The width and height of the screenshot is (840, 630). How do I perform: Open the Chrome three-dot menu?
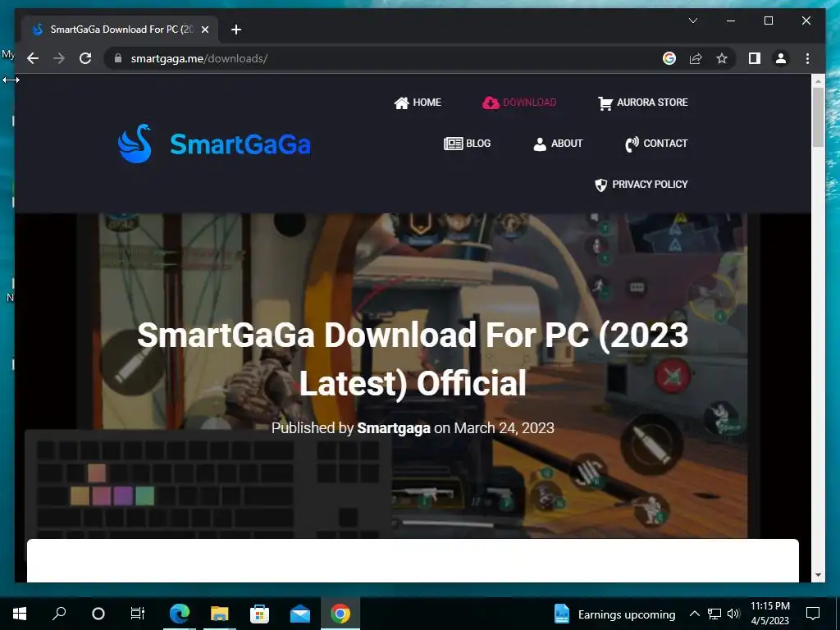807,58
